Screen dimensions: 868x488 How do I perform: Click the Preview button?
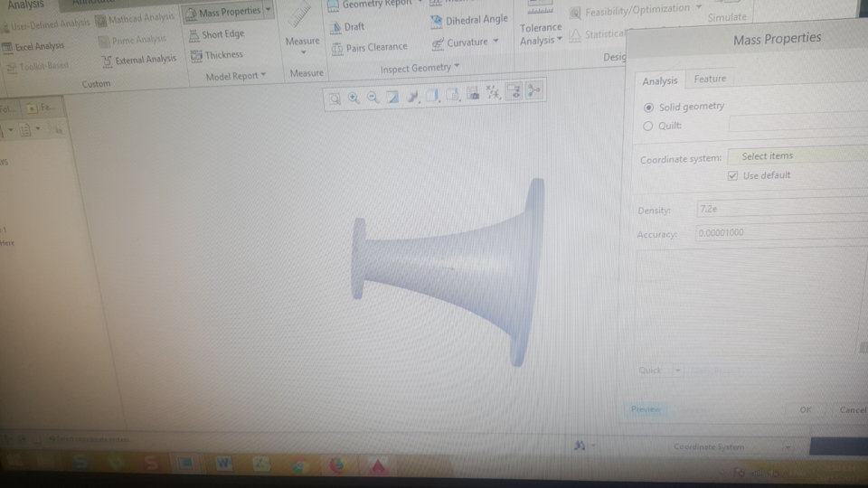point(646,409)
